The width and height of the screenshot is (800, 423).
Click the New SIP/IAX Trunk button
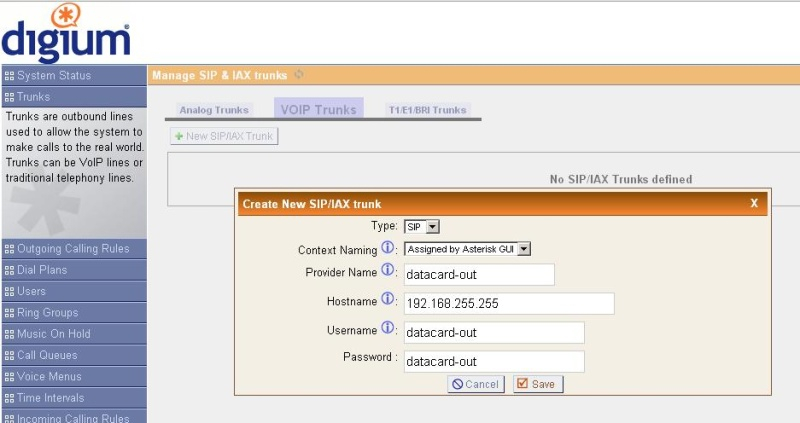(x=223, y=136)
